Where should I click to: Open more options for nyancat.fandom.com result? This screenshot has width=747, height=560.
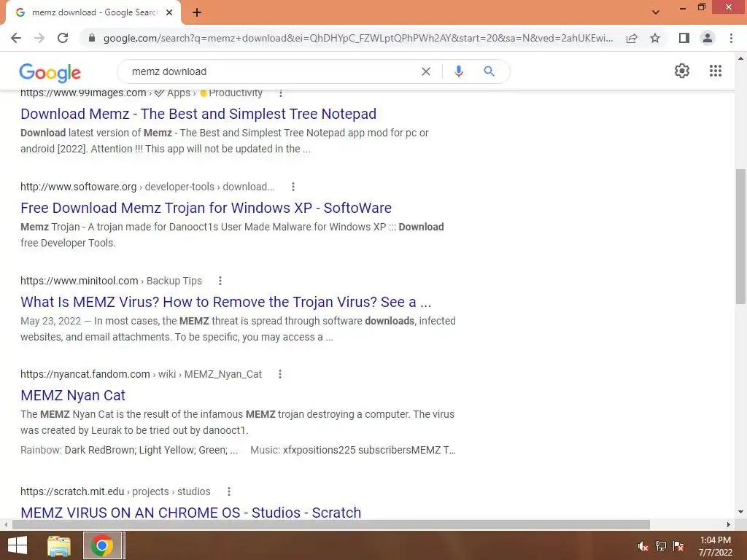pos(280,374)
